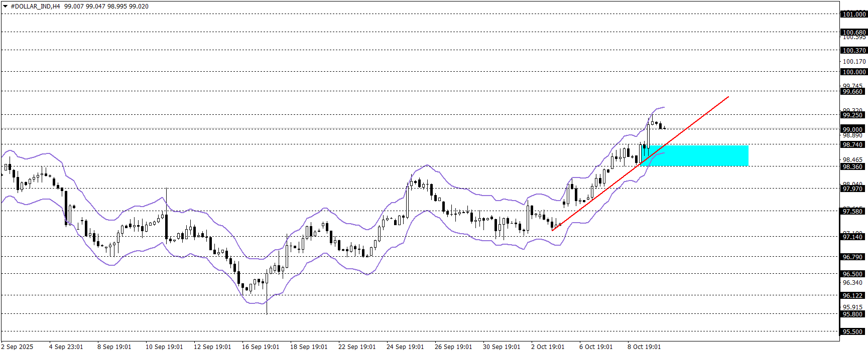Select the 99.660 price label
The height and width of the screenshot is (353, 868).
852,91
